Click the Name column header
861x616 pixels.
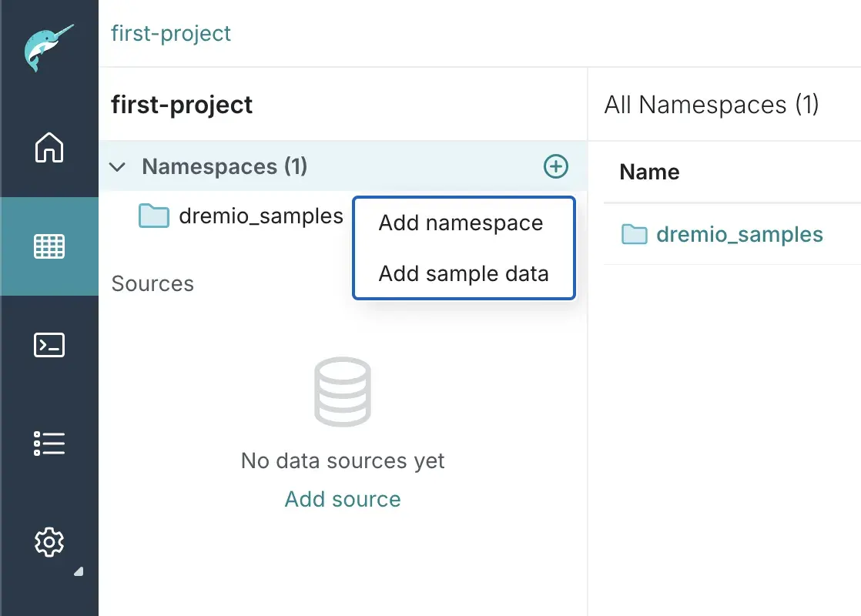pos(649,172)
